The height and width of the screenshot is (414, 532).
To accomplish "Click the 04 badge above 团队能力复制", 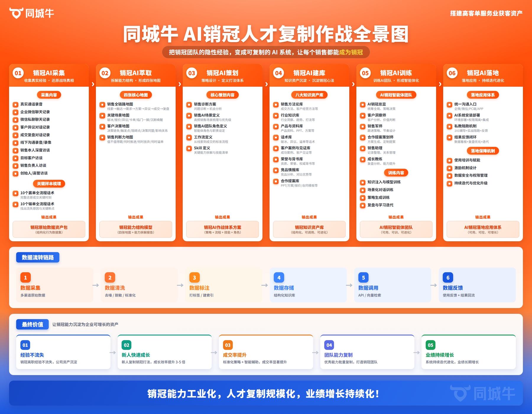I will click(x=329, y=345).
